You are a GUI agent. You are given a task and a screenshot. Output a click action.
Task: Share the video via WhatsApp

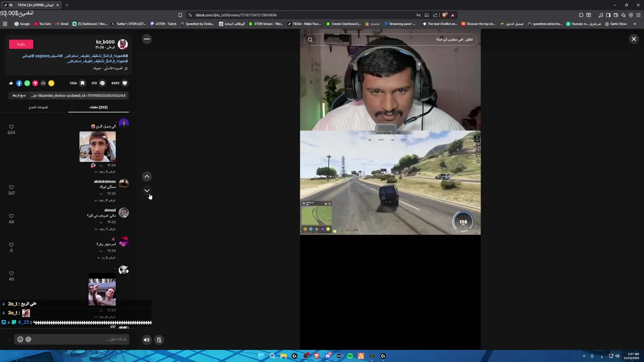point(27,83)
